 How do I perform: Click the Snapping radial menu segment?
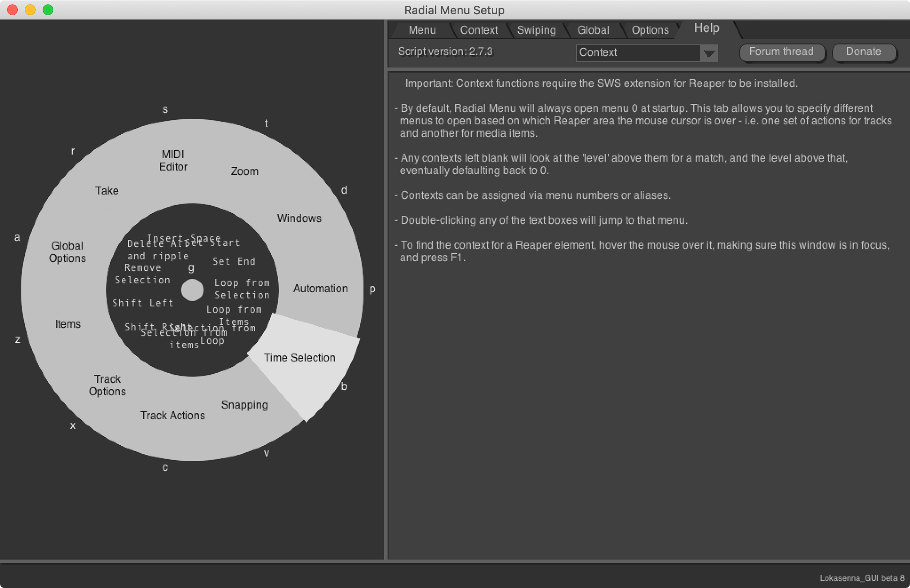(244, 405)
